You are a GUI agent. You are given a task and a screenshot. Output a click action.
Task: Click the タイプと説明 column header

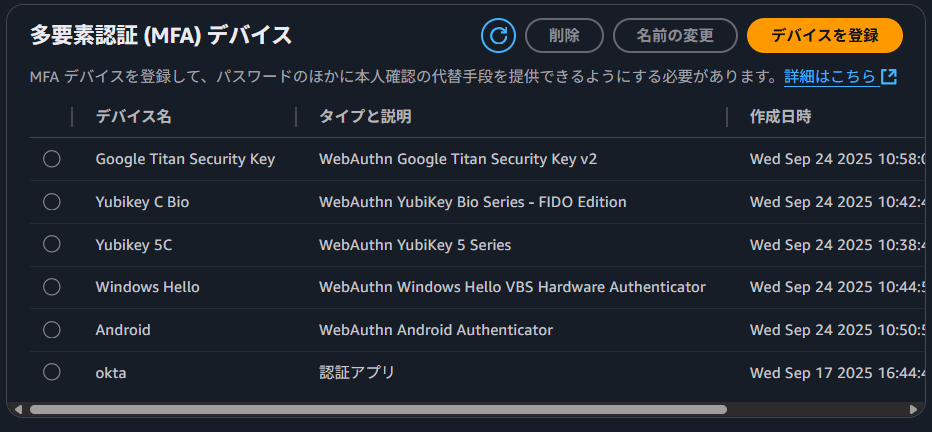pos(365,117)
